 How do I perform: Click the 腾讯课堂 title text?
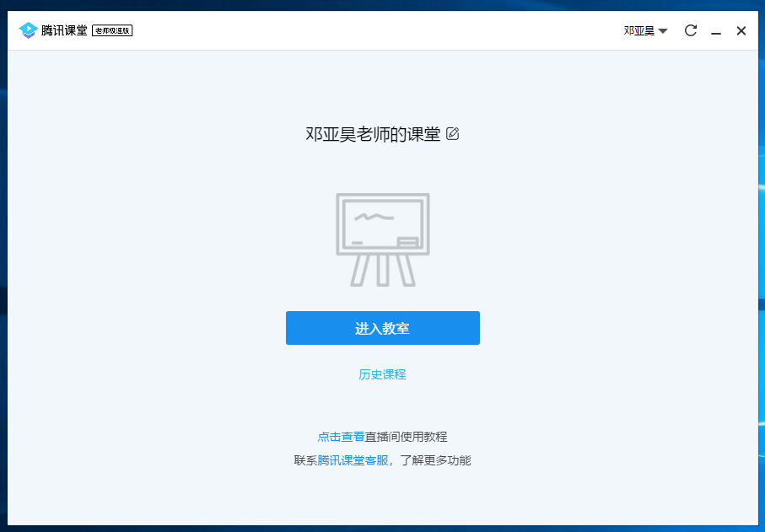coord(64,31)
